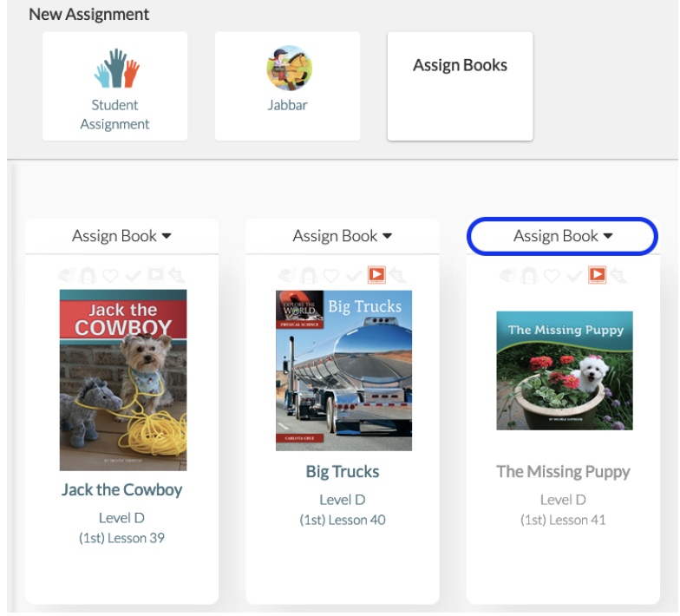Click the video play icon on Big Trucks
Screen dimensions: 680x616
click(x=376, y=275)
